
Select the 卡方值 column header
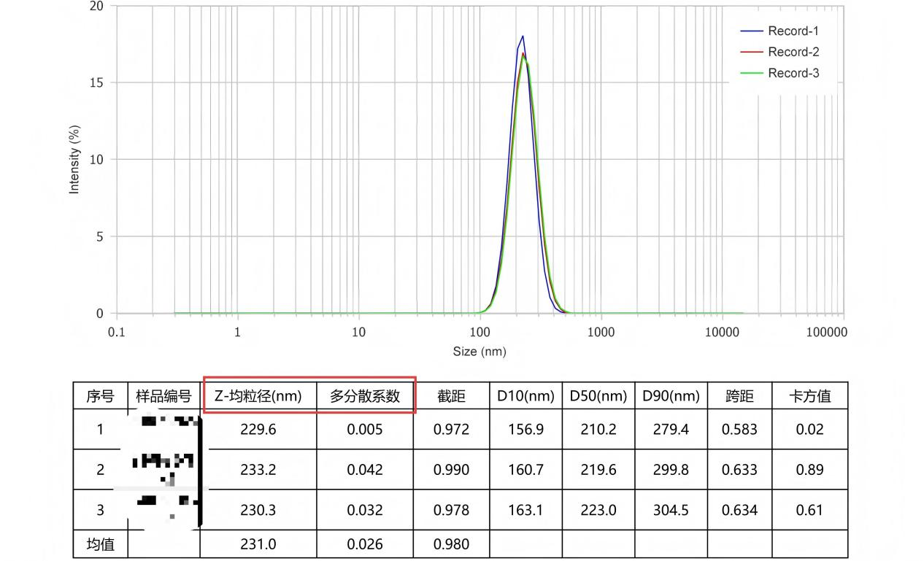(809, 396)
